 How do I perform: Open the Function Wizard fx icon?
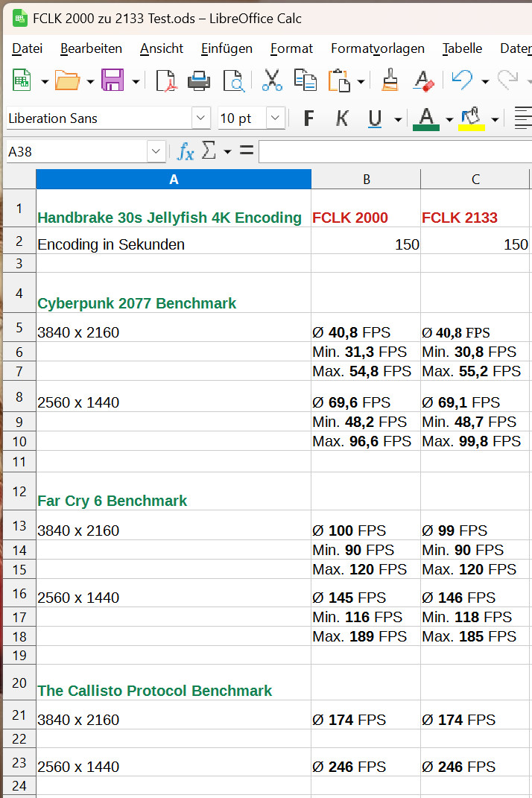[186, 151]
